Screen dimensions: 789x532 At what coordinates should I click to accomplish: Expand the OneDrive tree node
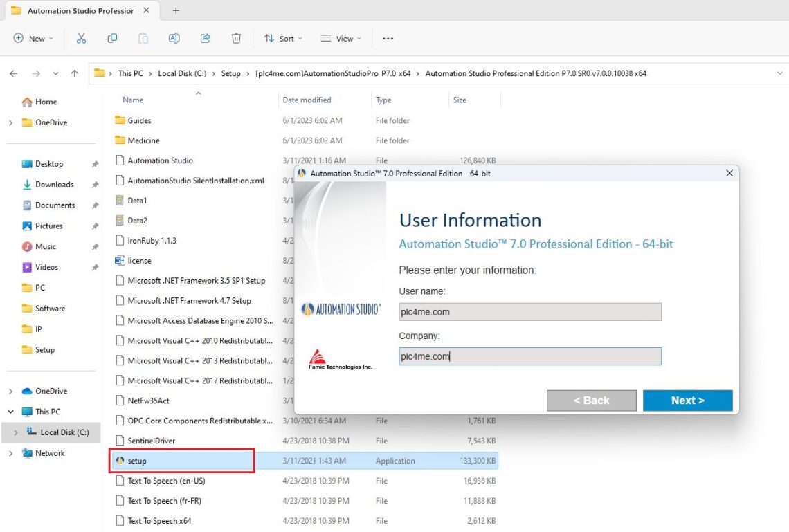pos(10,122)
